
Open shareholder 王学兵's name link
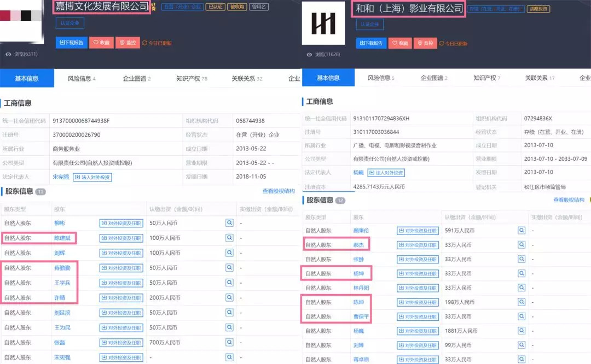(x=62, y=283)
